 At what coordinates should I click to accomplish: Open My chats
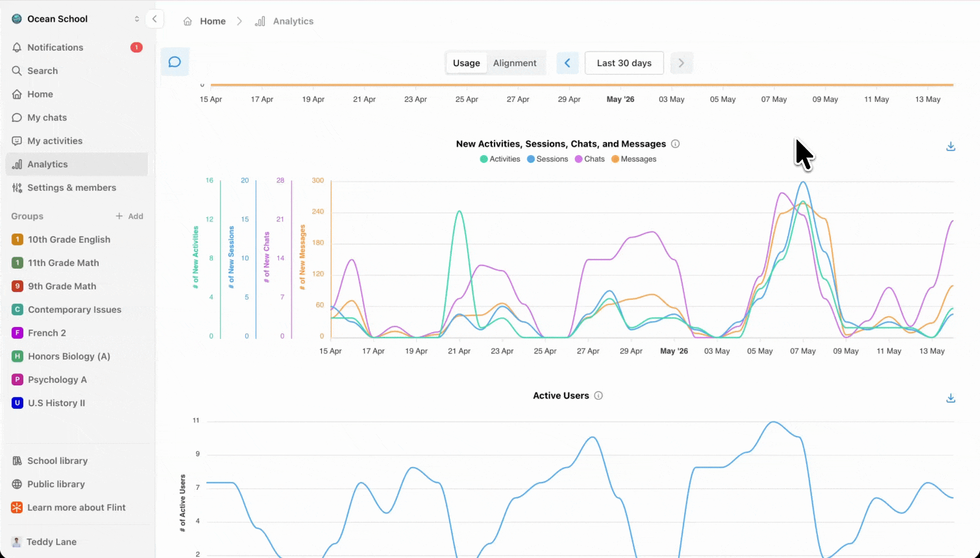tap(76, 117)
